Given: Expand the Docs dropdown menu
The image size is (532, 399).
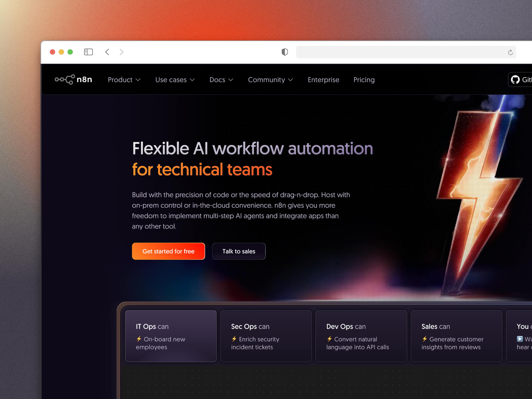Looking at the screenshot, I should [221, 80].
